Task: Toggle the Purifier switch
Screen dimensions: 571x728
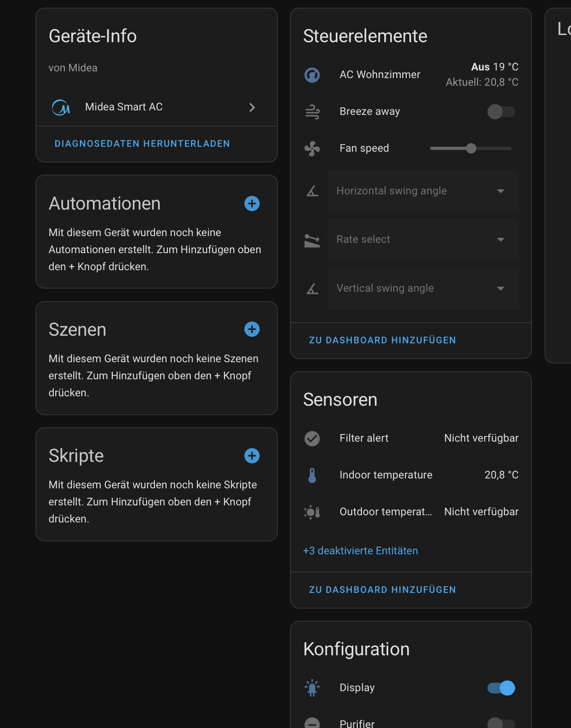Action: pos(501,723)
